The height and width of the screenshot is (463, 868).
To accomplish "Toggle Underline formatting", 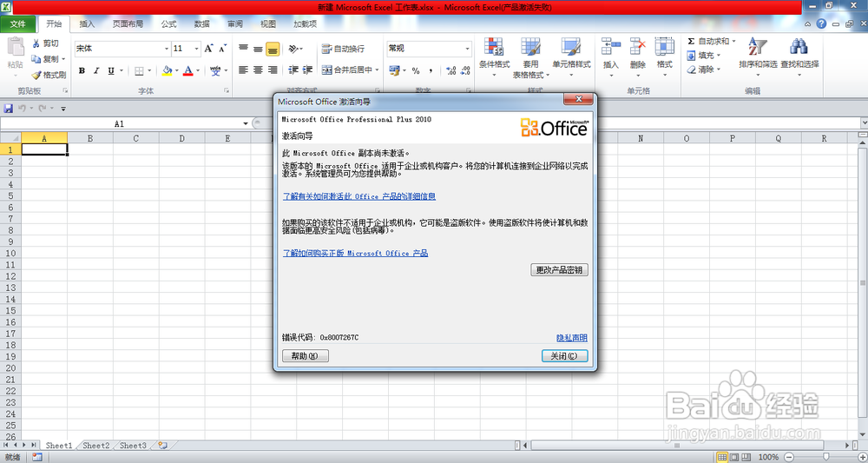I will [111, 70].
